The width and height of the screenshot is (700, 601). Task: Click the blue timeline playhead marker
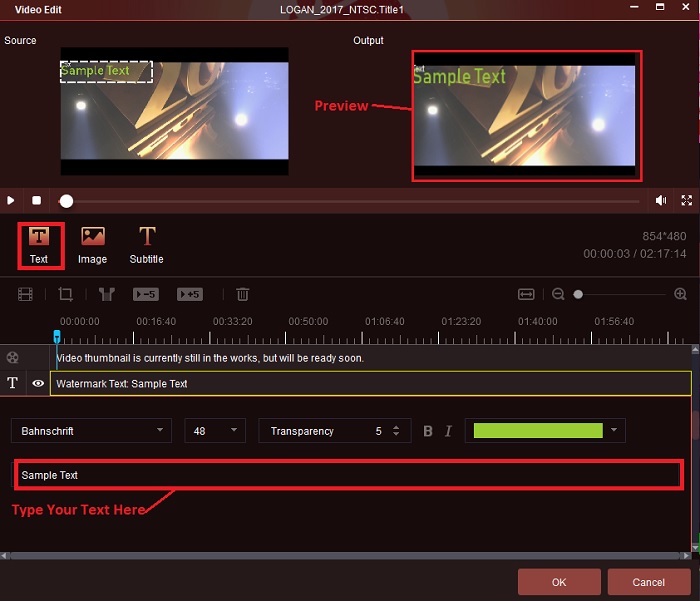pos(57,336)
